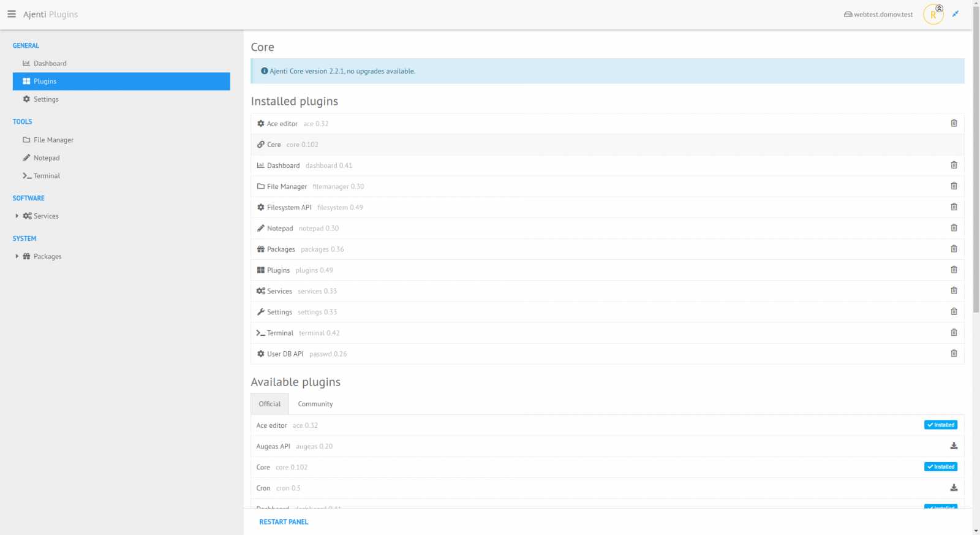Click the Ajenti Core version message

[x=342, y=71]
